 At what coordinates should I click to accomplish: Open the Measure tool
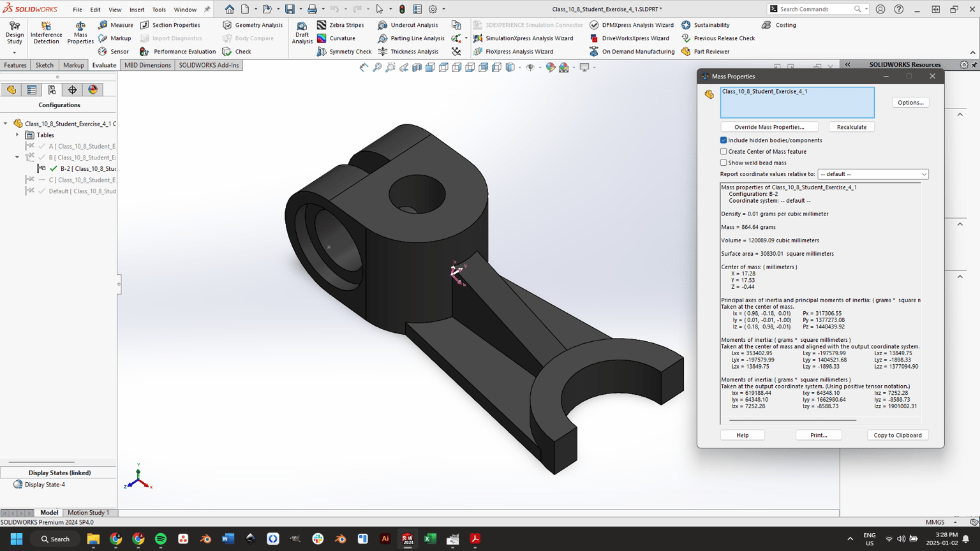point(115,25)
